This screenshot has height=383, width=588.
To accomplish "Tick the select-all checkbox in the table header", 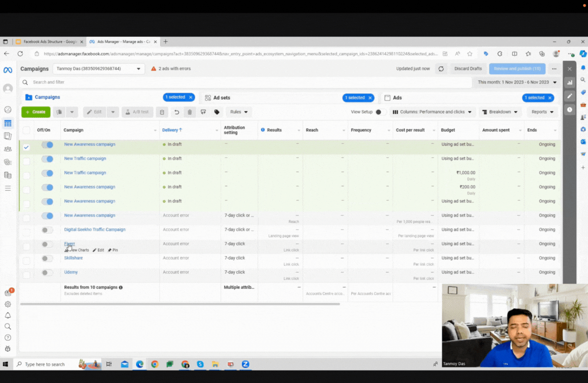I will [x=26, y=130].
